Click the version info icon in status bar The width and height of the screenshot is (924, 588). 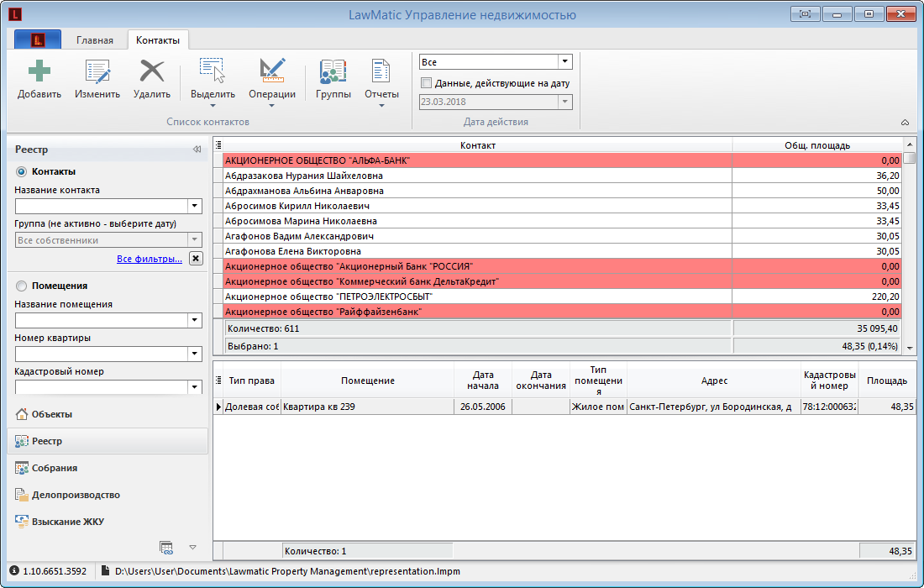[x=15, y=571]
